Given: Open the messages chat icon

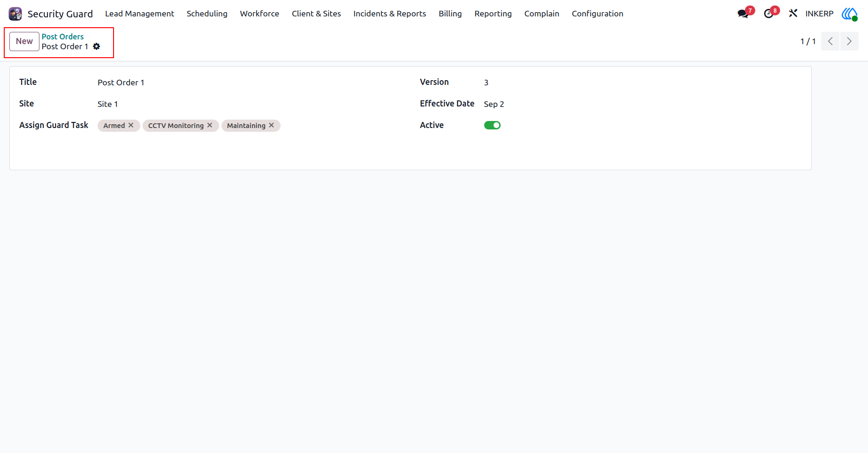Looking at the screenshot, I should click(x=743, y=14).
